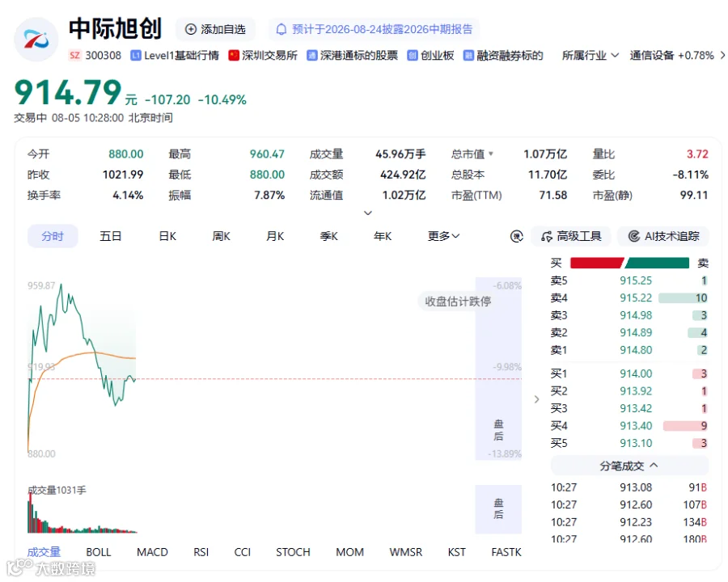This screenshot has height=582, width=728.
Task: Select 买4 price 913.40
Action: 636,426
